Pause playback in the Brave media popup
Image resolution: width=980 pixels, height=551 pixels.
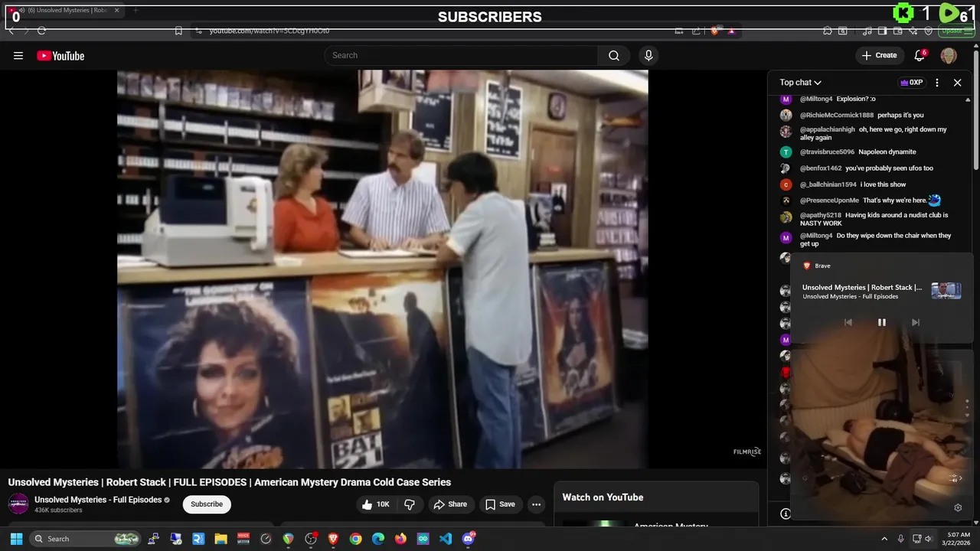[x=882, y=322]
